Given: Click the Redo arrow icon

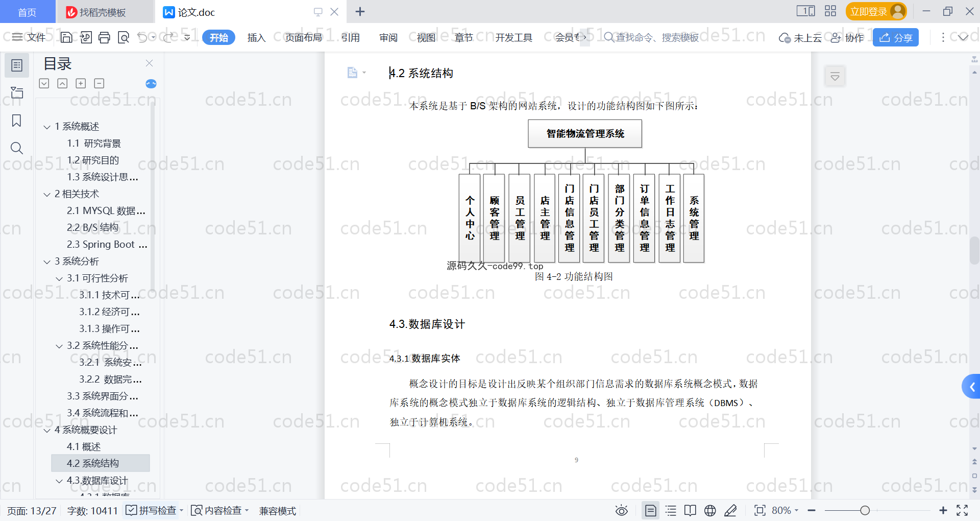Looking at the screenshot, I should (168, 37).
